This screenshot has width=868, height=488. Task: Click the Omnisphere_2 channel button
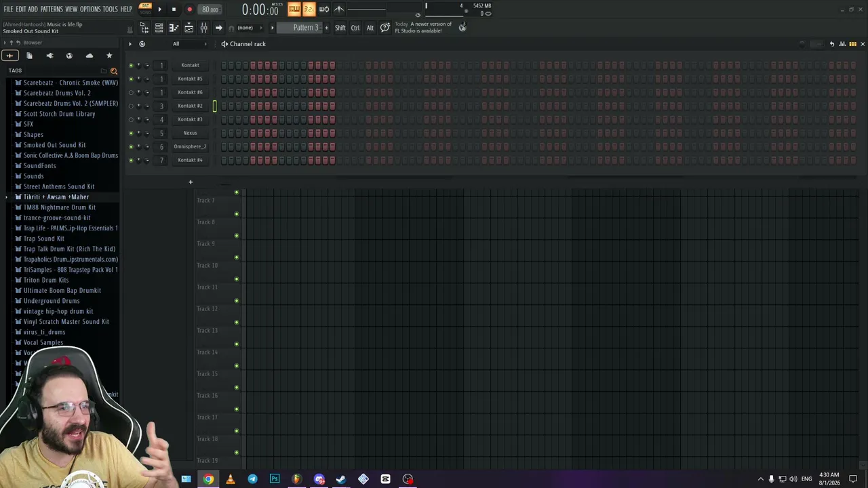(x=190, y=146)
